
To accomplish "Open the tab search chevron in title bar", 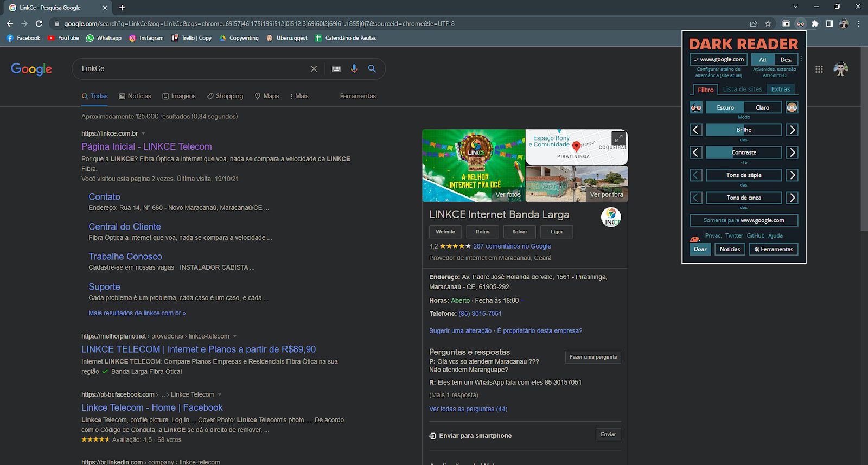I will [795, 7].
